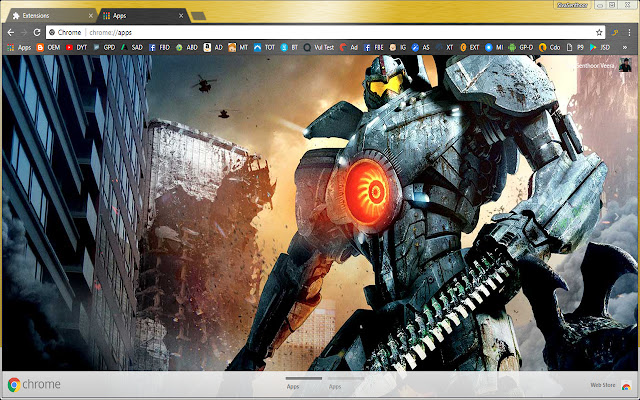Open the Vul Test bookmark
Screen dimensions: 640x400
(319, 47)
